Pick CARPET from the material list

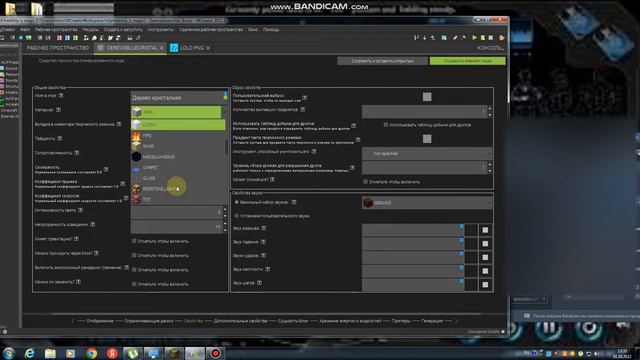pos(178,167)
